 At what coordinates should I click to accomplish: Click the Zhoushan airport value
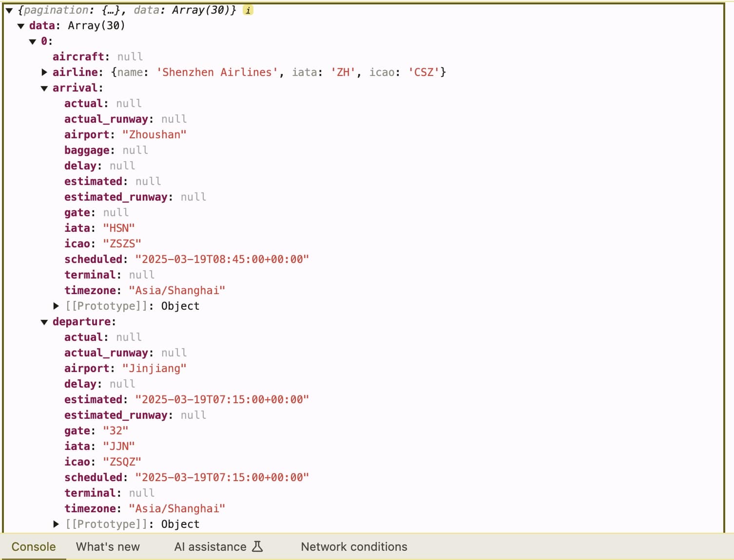tap(155, 134)
